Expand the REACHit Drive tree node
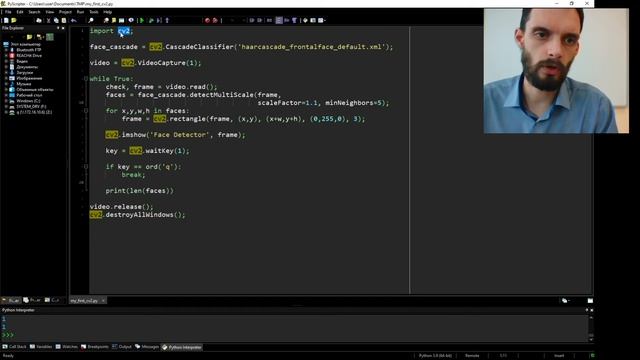This screenshot has width=640, height=360. 7,56
